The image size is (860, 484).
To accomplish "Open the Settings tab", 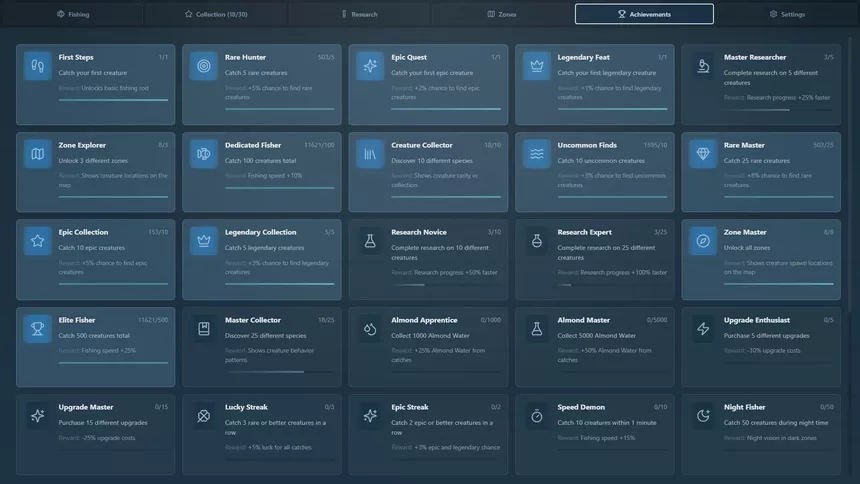I will click(x=788, y=14).
